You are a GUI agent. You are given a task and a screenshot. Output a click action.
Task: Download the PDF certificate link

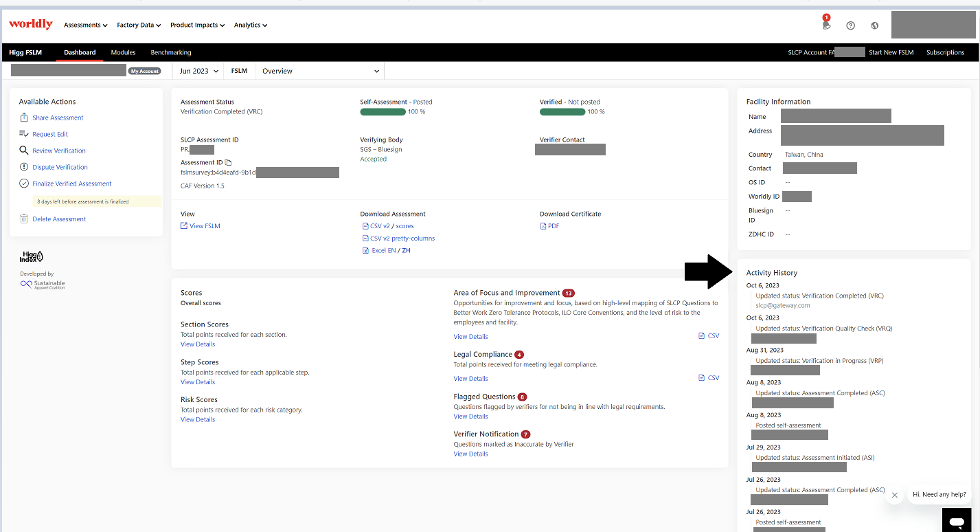coord(554,226)
